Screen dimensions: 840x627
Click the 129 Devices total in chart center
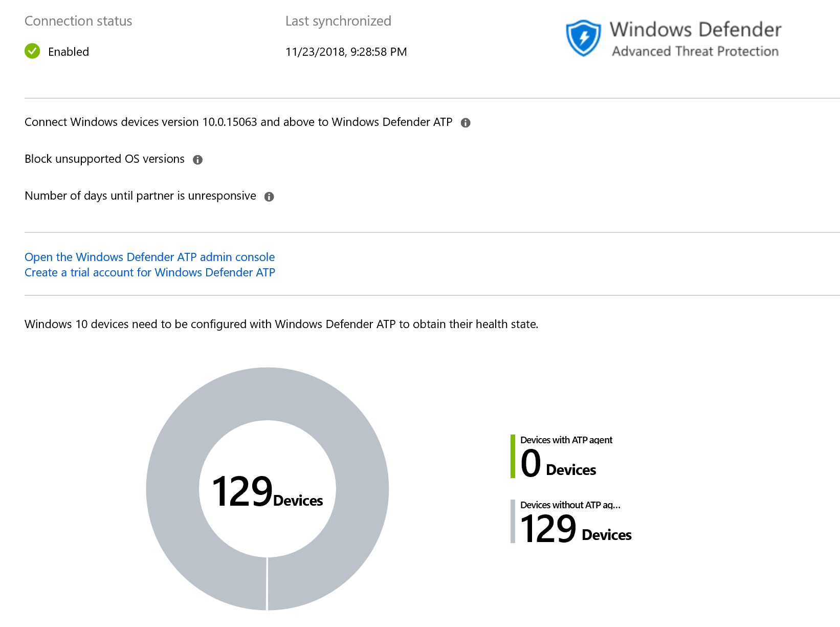[x=267, y=491]
